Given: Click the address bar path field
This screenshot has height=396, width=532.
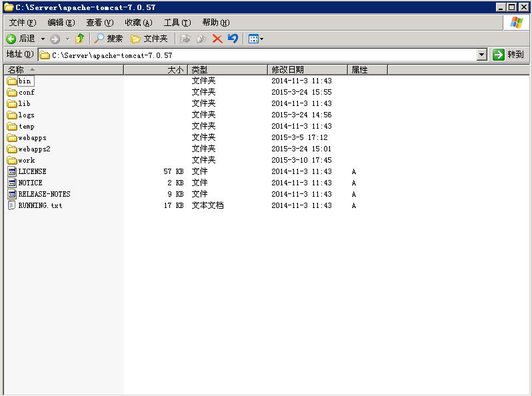Looking at the screenshot, I should tap(257, 55).
